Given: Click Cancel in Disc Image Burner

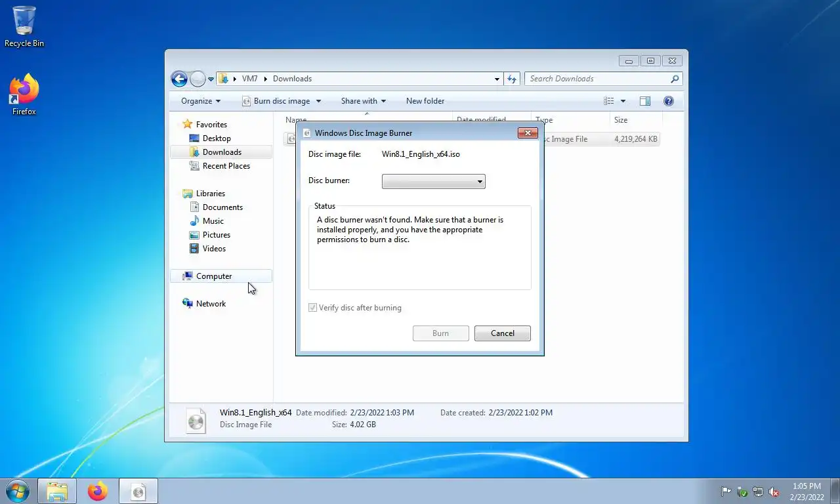Looking at the screenshot, I should [x=503, y=333].
